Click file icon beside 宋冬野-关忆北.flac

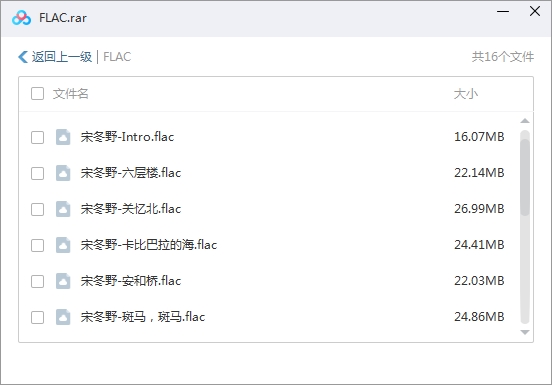[63, 209]
